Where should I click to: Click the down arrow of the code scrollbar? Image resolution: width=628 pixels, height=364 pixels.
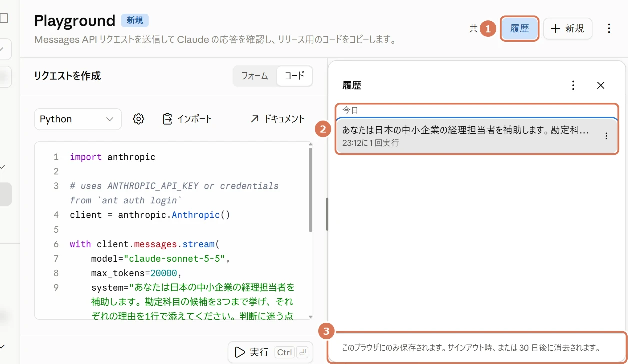click(310, 317)
